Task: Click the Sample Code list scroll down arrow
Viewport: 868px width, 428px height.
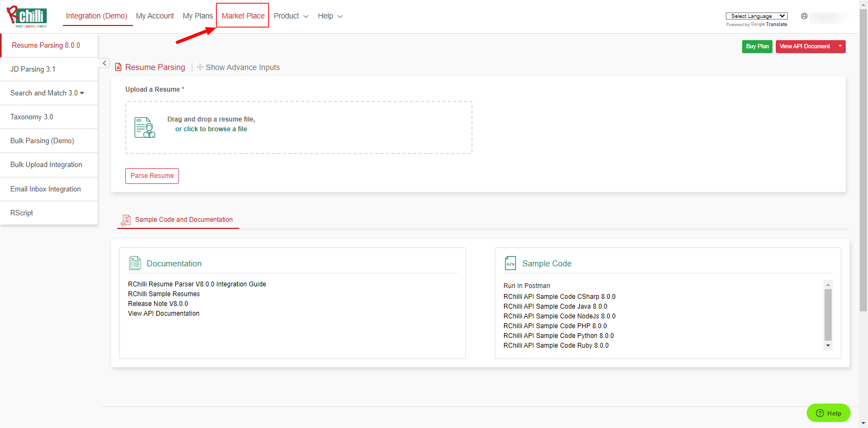Action: pyautogui.click(x=828, y=346)
